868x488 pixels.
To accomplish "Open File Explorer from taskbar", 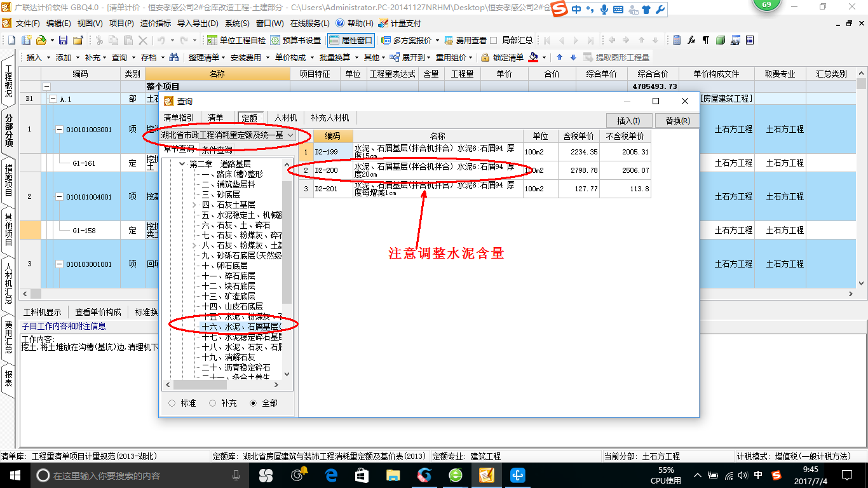I will [x=393, y=475].
